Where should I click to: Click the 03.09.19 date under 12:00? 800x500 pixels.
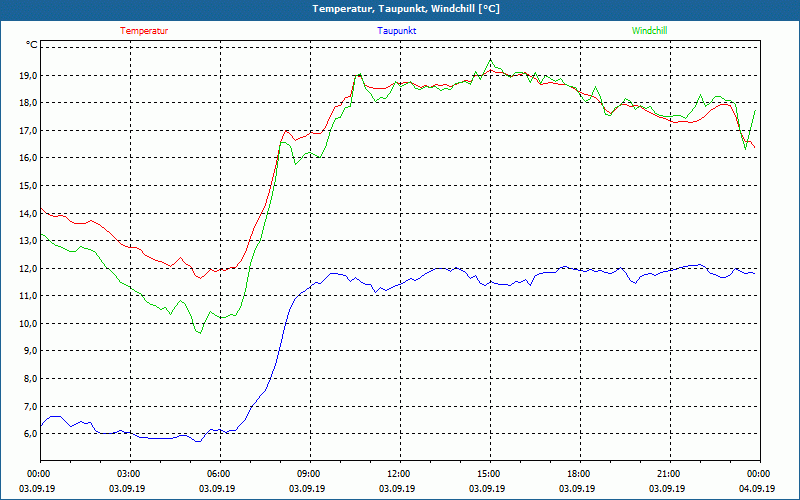[397, 488]
